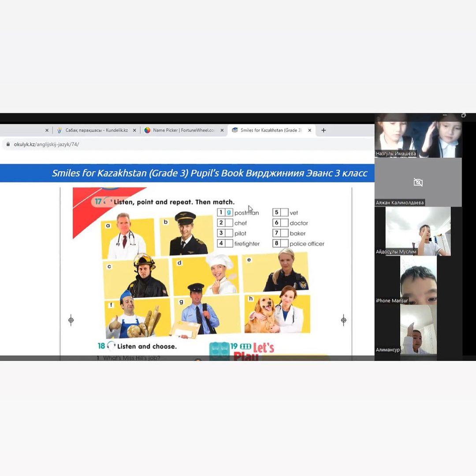Click the word "firefighter" in the list
476x476 pixels.
tap(247, 244)
